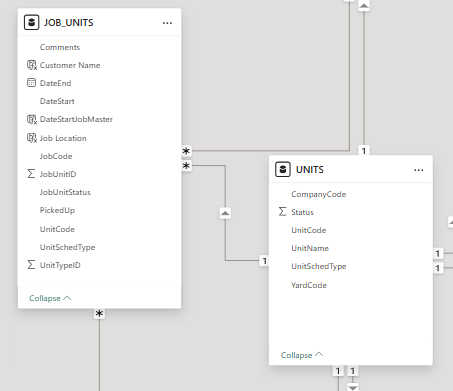Click calculated column icon beside DateStartJobMaster
Screen dimensions: 453x391
tap(32, 119)
